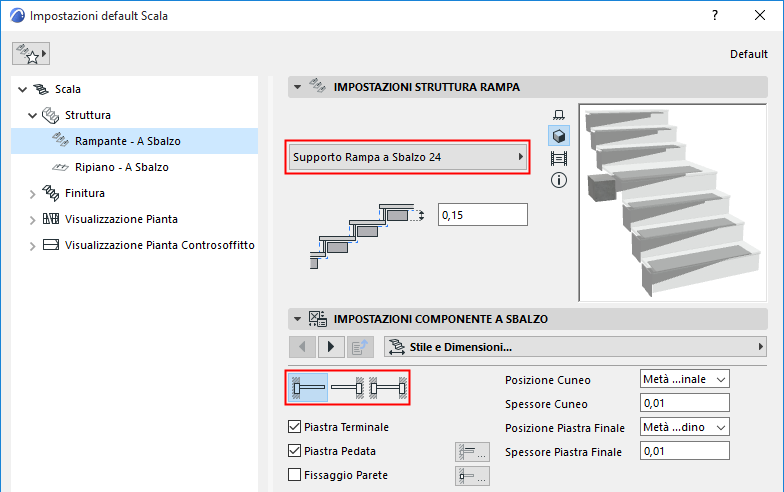Select right-side cantilever support option
The image size is (784, 492).
pyautogui.click(x=348, y=388)
